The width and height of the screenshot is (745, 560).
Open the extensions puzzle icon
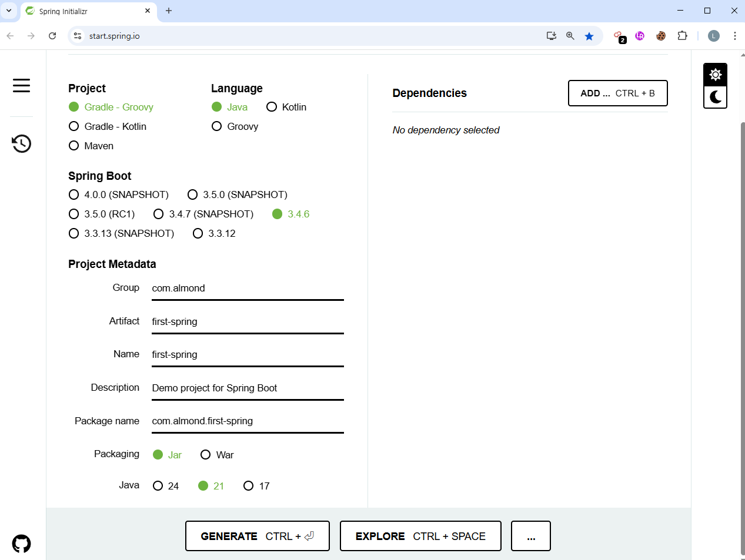[682, 36]
